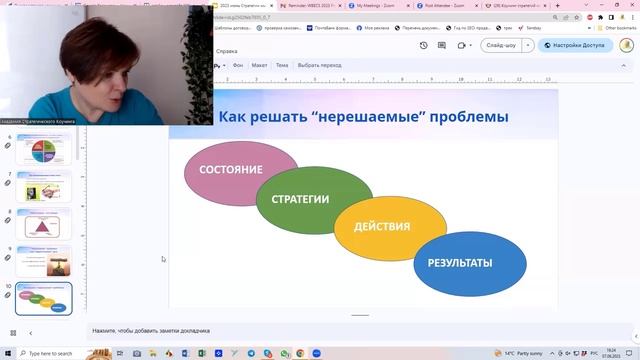640x360 pixels.
Task: Select slide 9 thumbnail
Action: pyautogui.click(x=44, y=261)
